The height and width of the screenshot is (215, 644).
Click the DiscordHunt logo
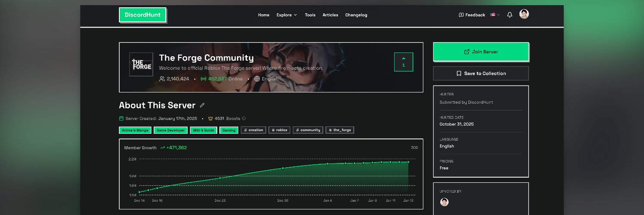click(x=143, y=15)
